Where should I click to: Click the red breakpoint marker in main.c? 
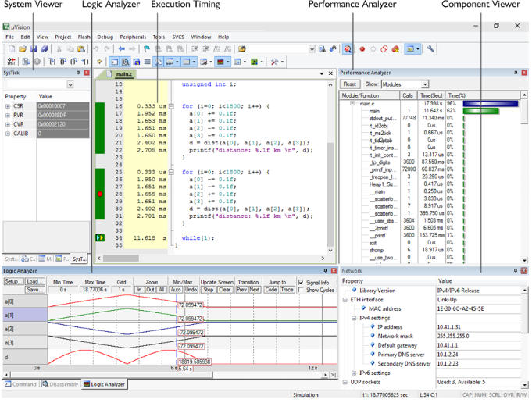(101, 193)
